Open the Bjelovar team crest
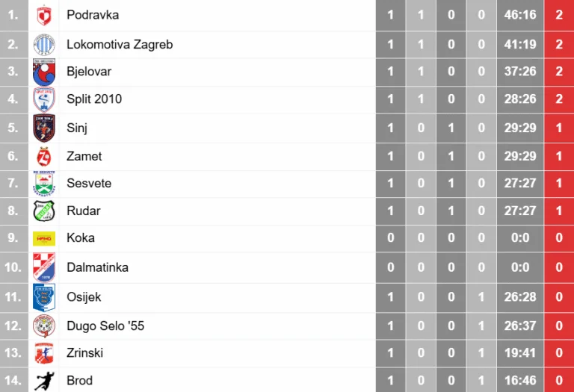Image resolution: width=574 pixels, height=392 pixels. [44, 72]
